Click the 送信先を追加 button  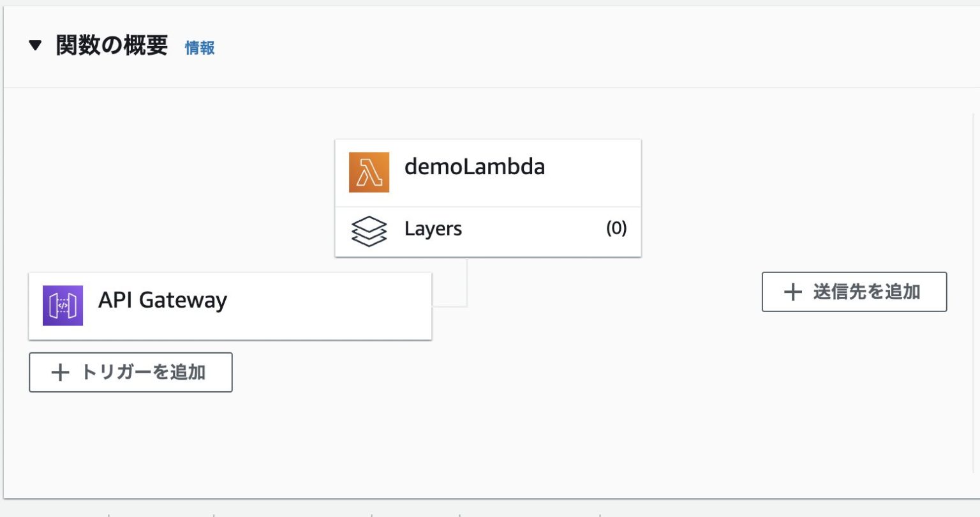coord(854,292)
